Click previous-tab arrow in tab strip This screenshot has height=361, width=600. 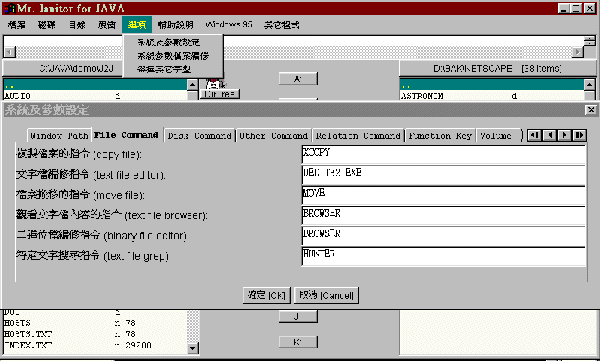[549, 135]
